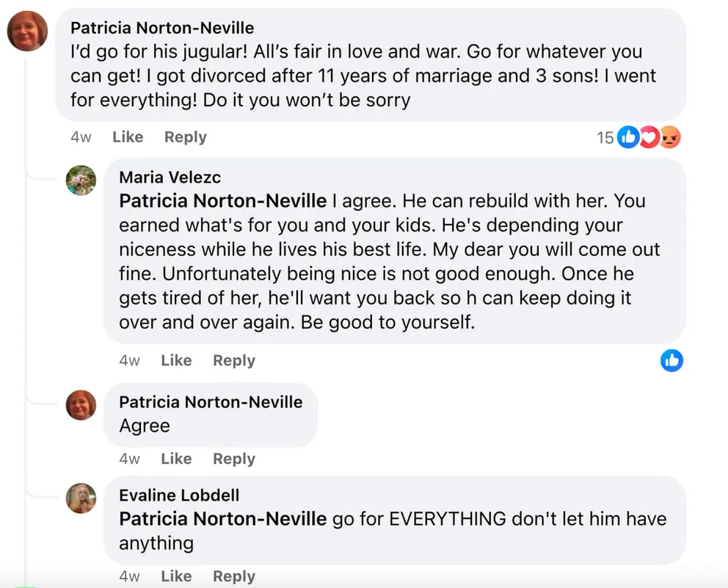Image resolution: width=728 pixels, height=588 pixels.
Task: Like Patricia's "go for his jugular" comment
Action: (128, 137)
